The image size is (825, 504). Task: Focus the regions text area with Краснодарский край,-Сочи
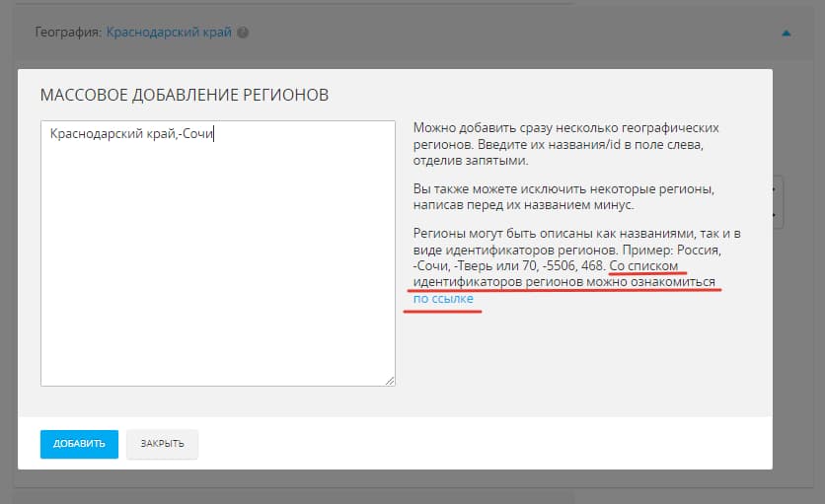click(x=218, y=253)
